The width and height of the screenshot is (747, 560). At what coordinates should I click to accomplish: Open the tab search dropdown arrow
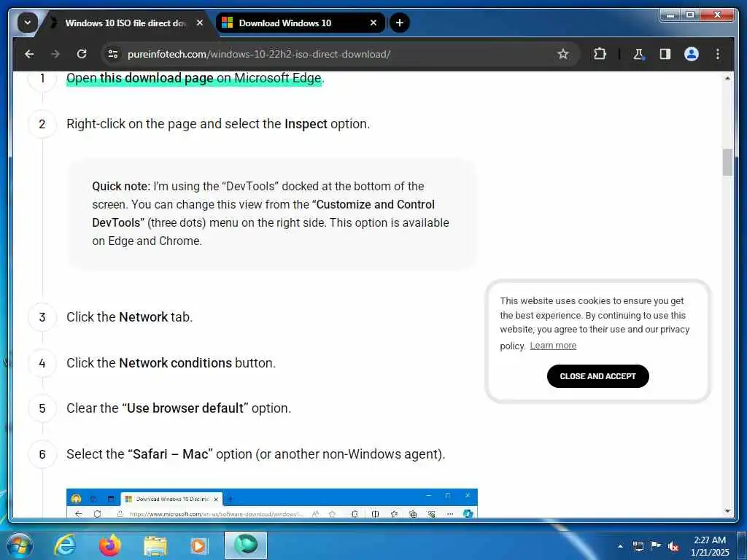(28, 23)
